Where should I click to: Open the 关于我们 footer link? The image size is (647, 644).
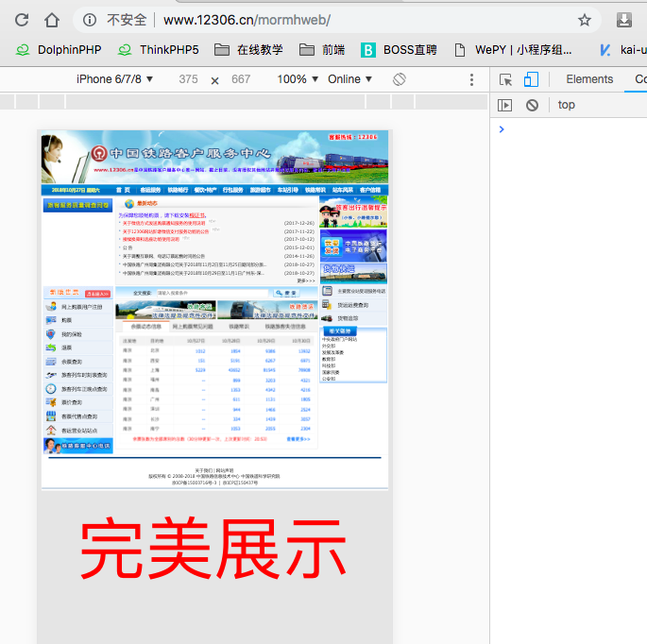(x=204, y=470)
